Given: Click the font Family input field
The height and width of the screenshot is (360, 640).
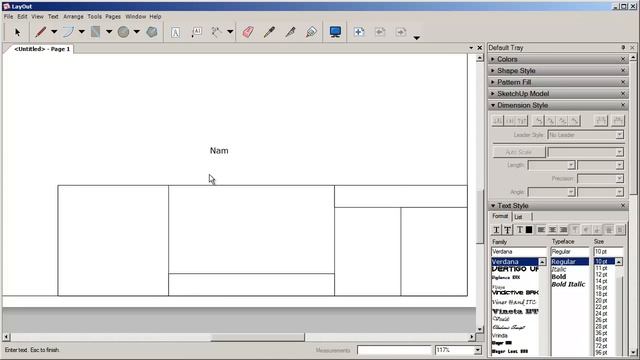Looking at the screenshot, I should [x=519, y=252].
